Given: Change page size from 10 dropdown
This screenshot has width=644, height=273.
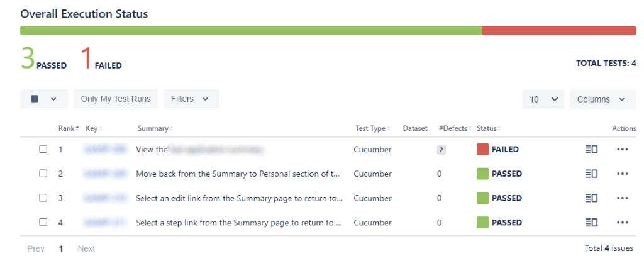Looking at the screenshot, I should coord(543,99).
